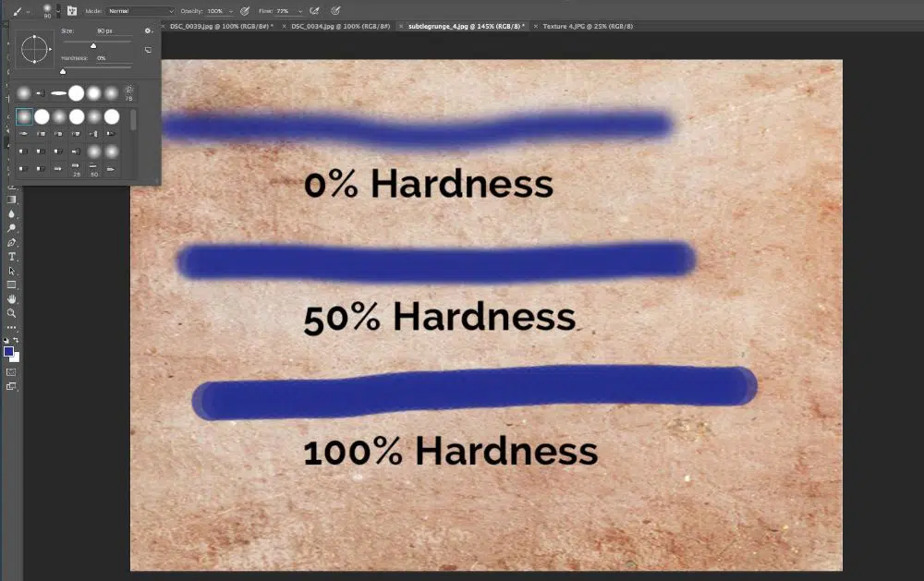The height and width of the screenshot is (581, 924).
Task: Click the Rectangle shape tool
Action: coord(12,284)
